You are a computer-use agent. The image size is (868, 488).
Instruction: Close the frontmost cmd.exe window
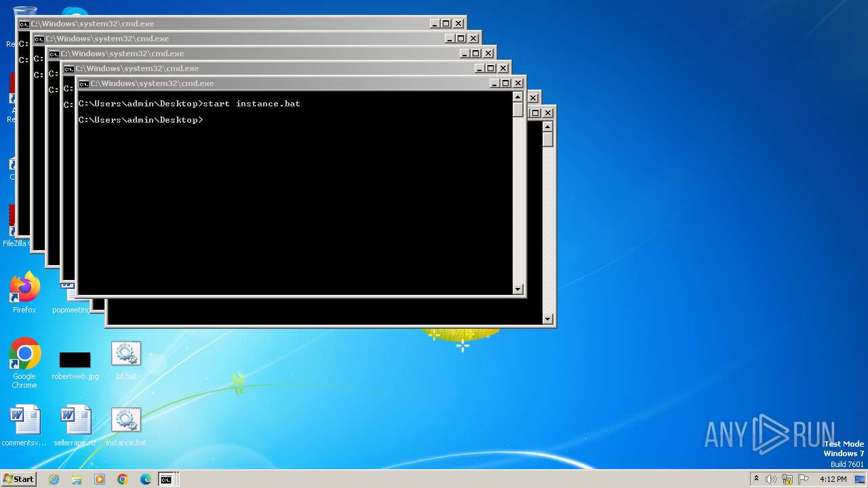(518, 83)
